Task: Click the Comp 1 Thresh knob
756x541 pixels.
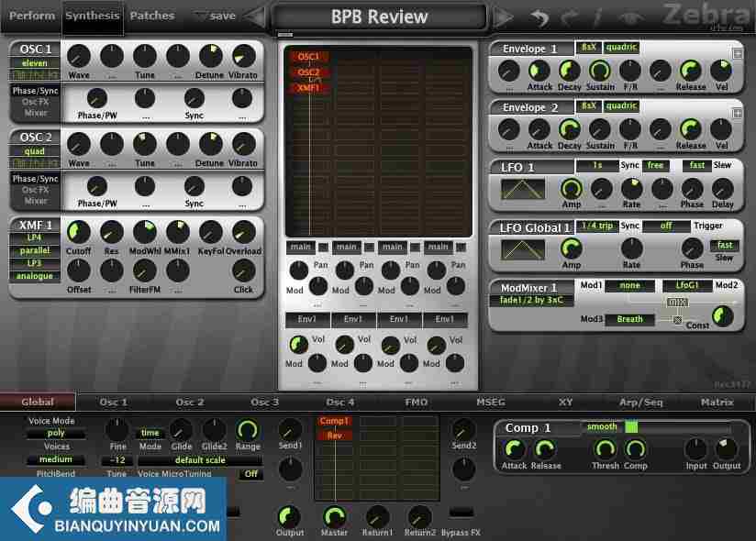Action: click(606, 448)
